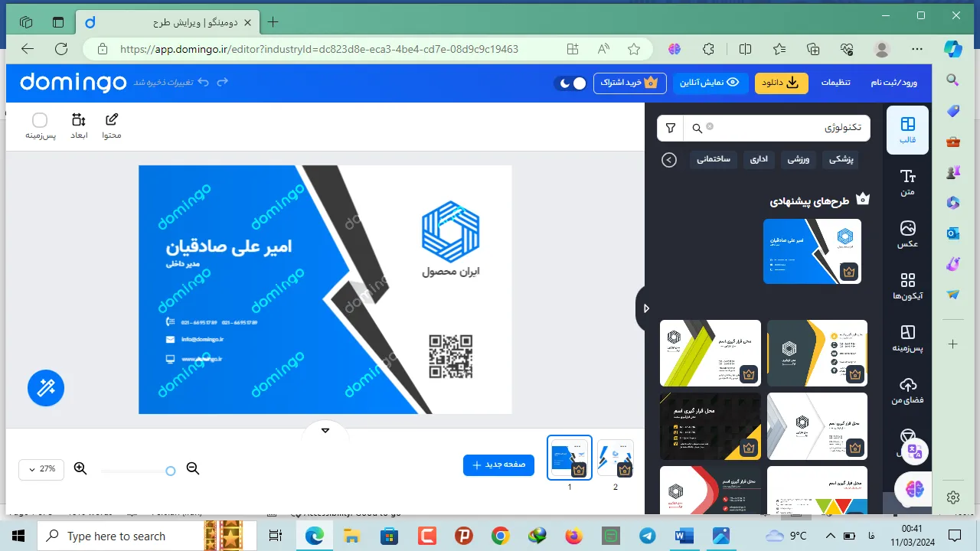Open the 27% zoom dropdown
Viewport: 980px width, 551px height.
click(41, 468)
